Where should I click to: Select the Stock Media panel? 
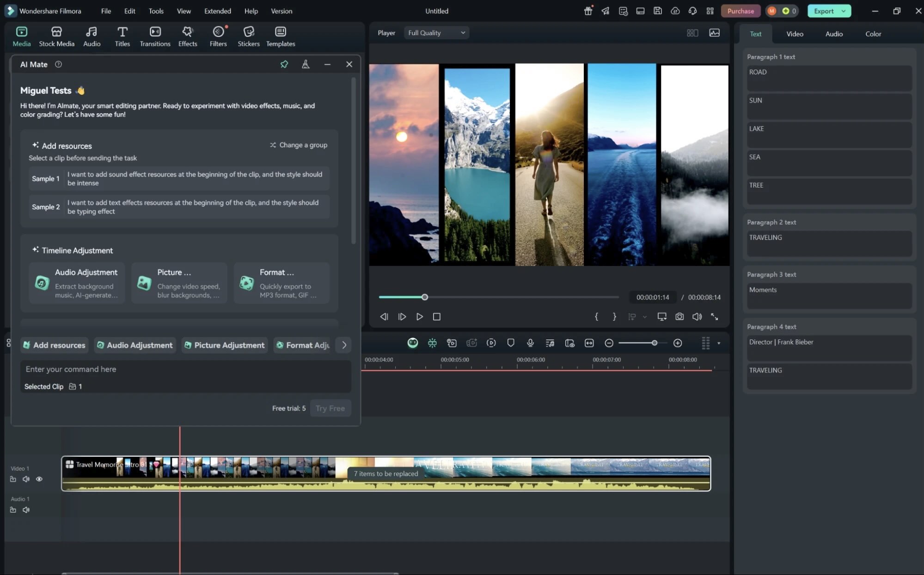tap(56, 36)
